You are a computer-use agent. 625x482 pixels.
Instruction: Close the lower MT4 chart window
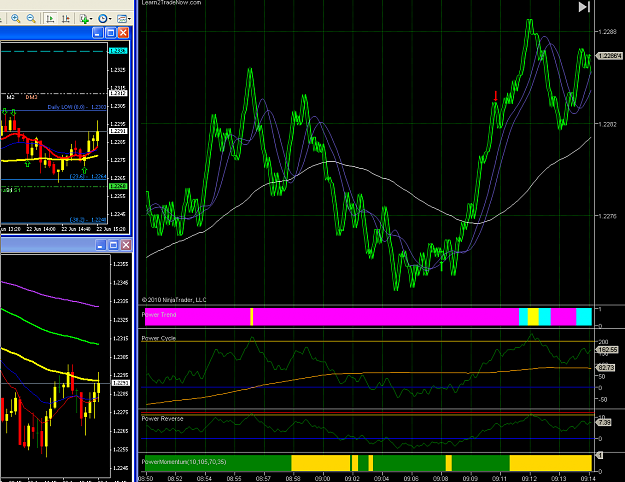126,245
